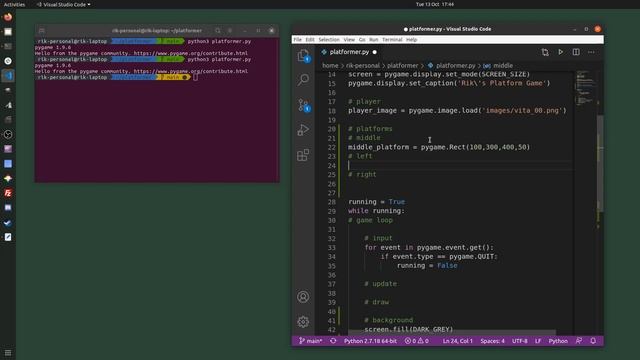Click LF end-of-line selector
The image size is (640, 360).
[538, 341]
